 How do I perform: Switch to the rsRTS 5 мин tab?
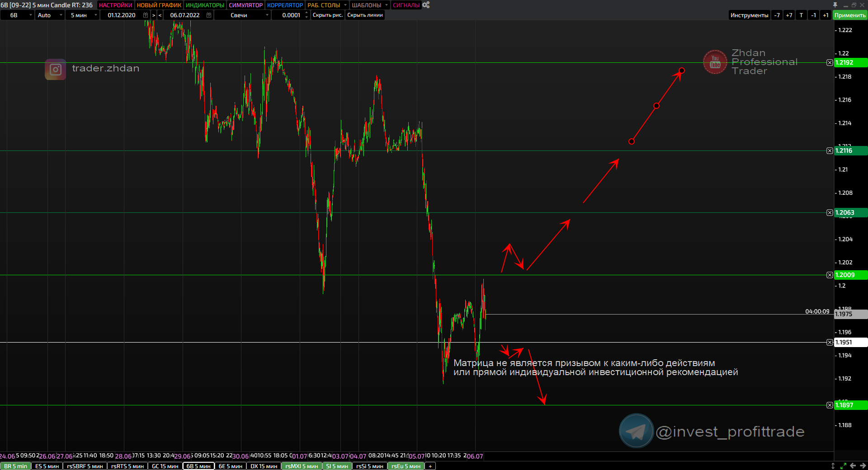[x=127, y=466]
